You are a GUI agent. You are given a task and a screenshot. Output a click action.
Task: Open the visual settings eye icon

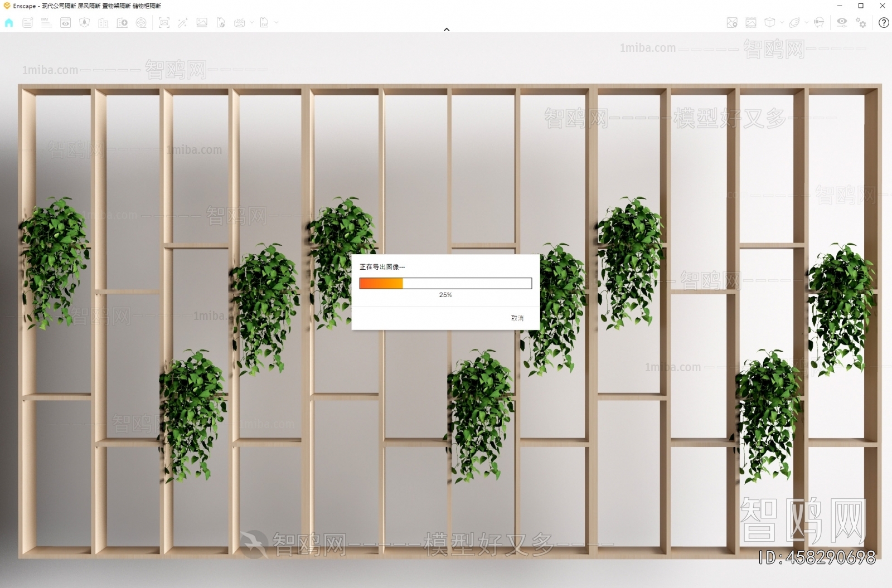(842, 23)
